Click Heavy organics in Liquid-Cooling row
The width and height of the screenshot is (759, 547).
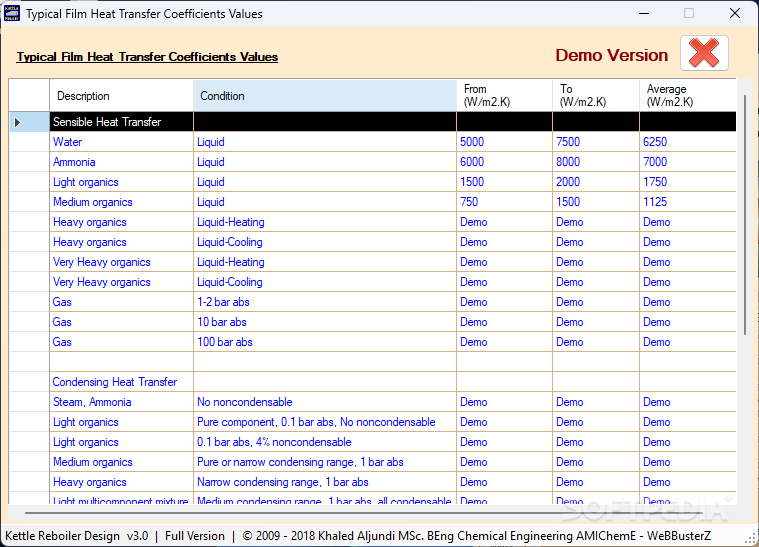[x=121, y=242]
